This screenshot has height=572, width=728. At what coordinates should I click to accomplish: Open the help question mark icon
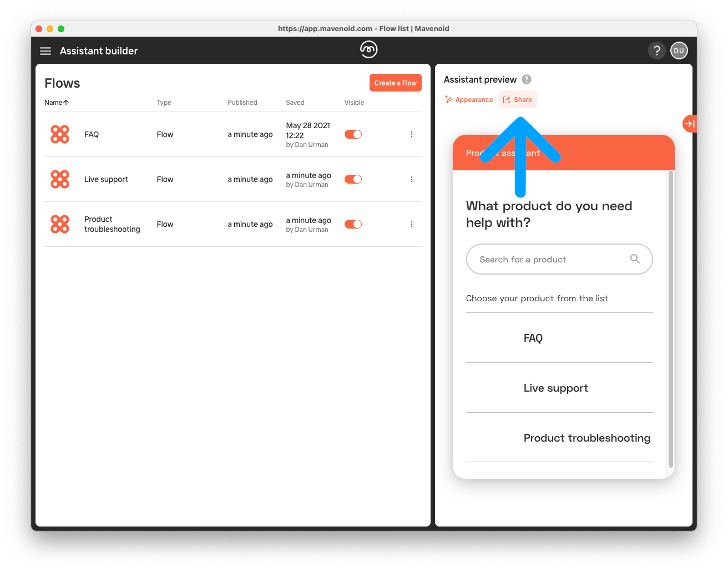(657, 50)
